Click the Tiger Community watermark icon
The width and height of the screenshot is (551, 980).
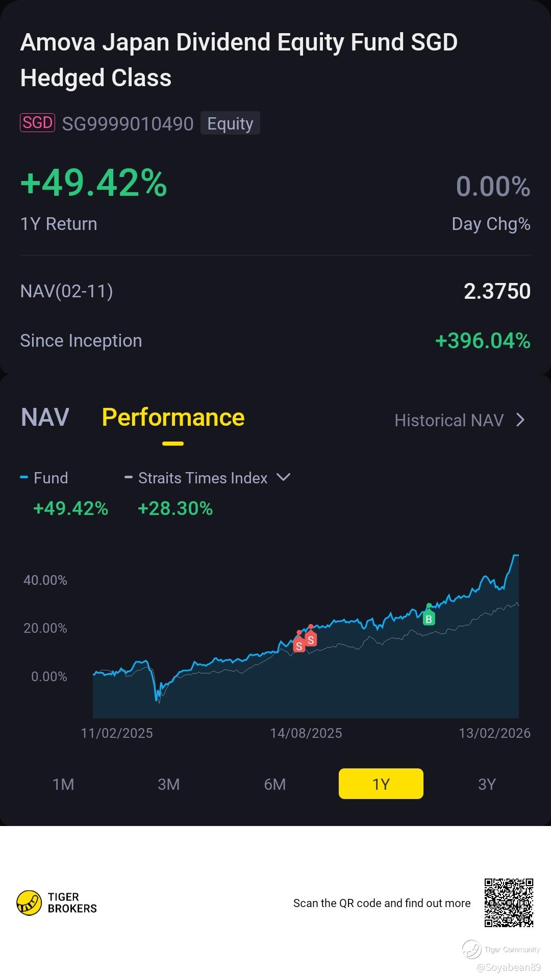[x=471, y=949]
